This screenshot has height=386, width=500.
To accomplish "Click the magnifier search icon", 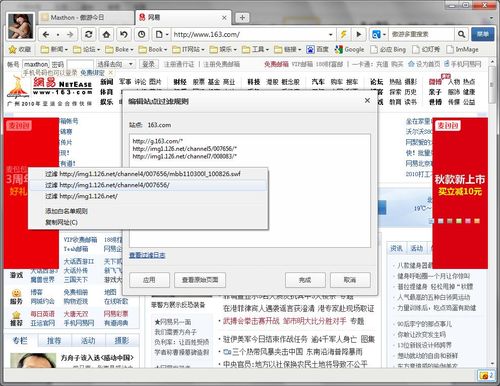I will coord(461,34).
